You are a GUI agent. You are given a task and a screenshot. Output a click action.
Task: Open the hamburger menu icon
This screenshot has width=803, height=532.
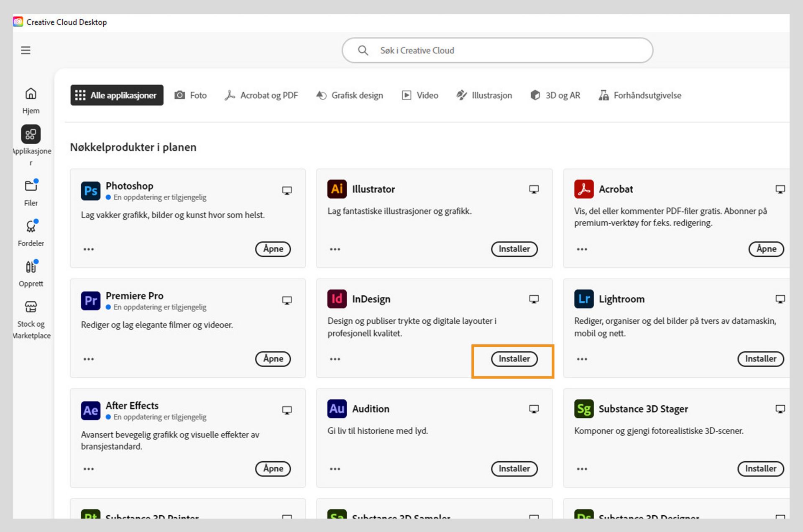click(26, 50)
